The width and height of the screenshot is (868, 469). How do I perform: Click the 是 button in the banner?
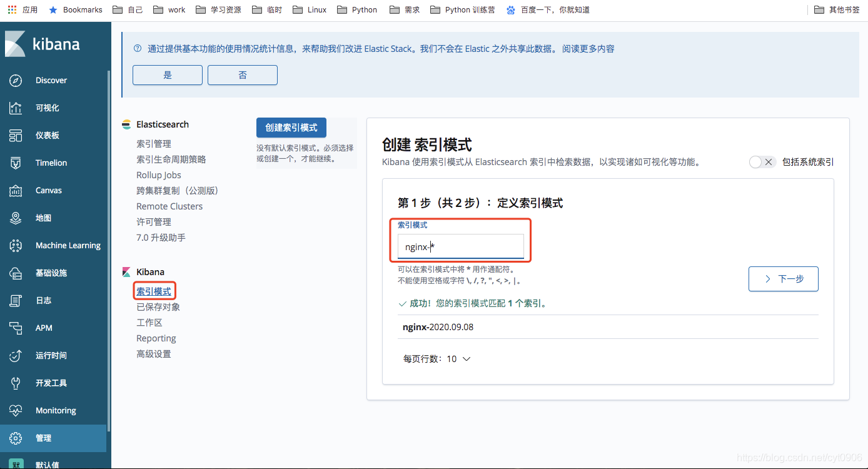[168, 75]
